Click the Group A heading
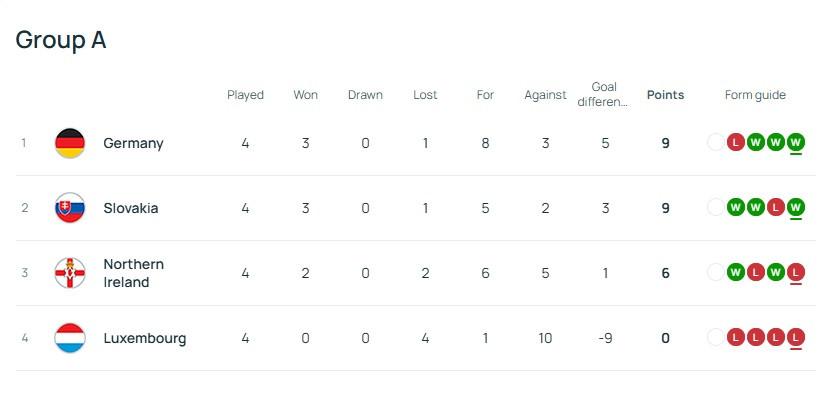This screenshot has width=830, height=402. pos(61,40)
